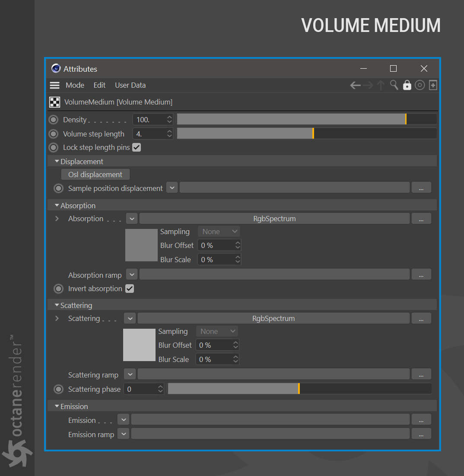Viewport: 464px width, 476px height.
Task: Open the User Data menu
Action: [130, 85]
